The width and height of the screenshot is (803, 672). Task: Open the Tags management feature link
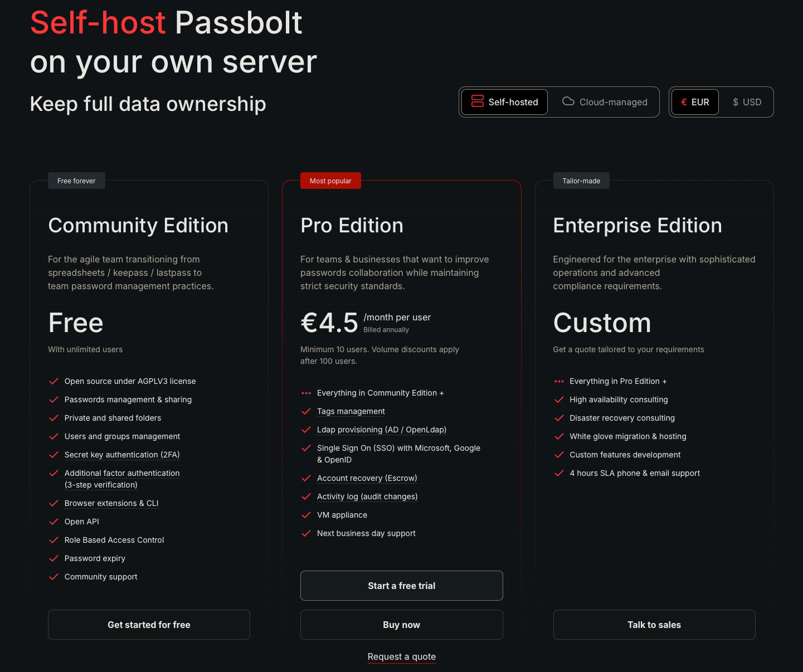tap(351, 411)
